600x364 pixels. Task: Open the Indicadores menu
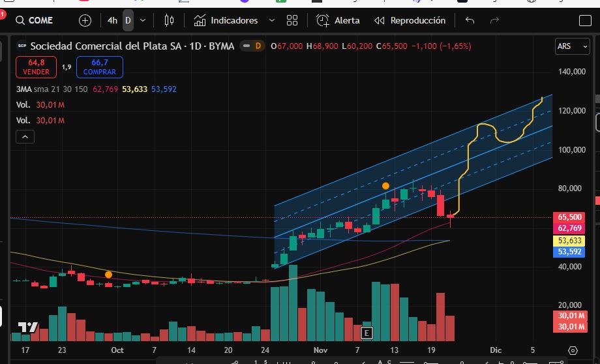226,20
